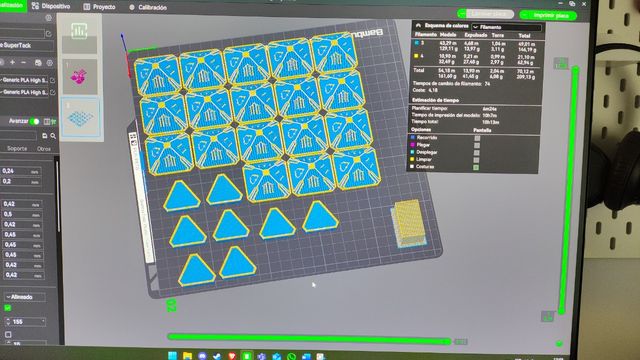
Task: Open Windows Start menu
Action: pos(173,356)
